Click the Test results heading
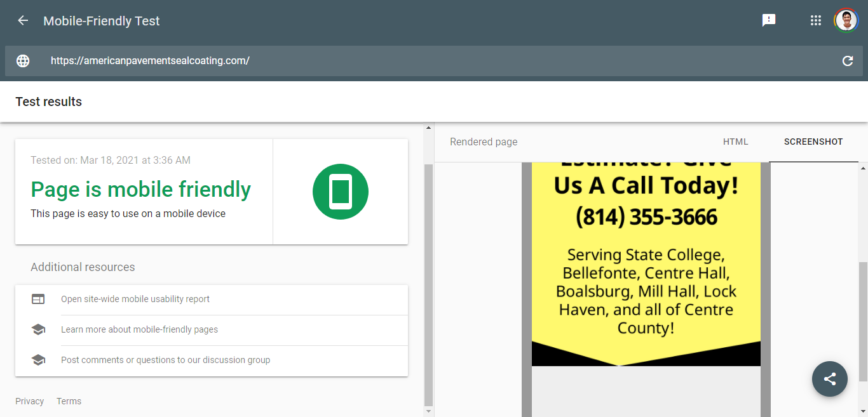 (49, 102)
